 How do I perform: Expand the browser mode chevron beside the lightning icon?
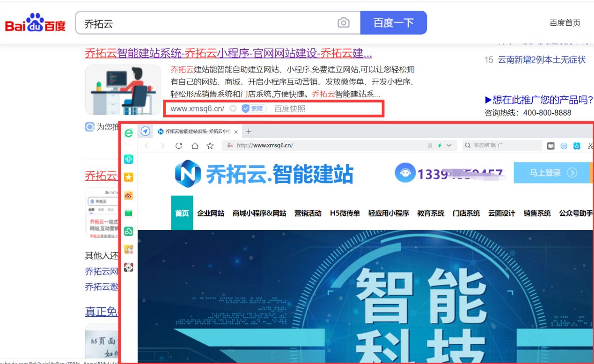(x=448, y=145)
